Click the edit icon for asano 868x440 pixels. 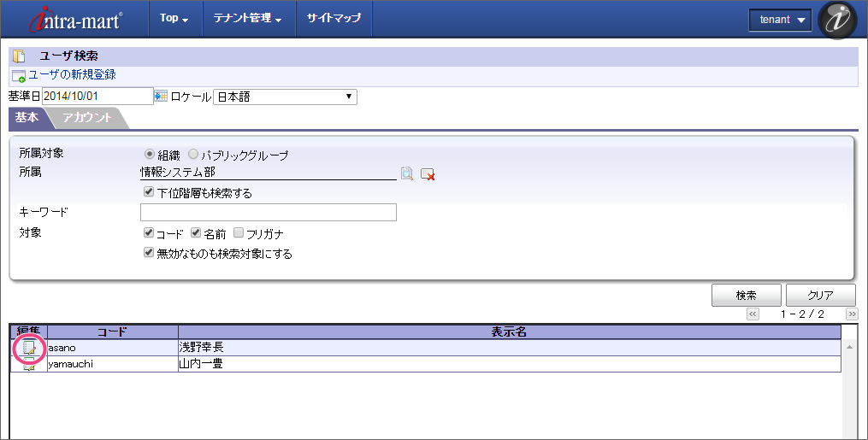point(29,348)
